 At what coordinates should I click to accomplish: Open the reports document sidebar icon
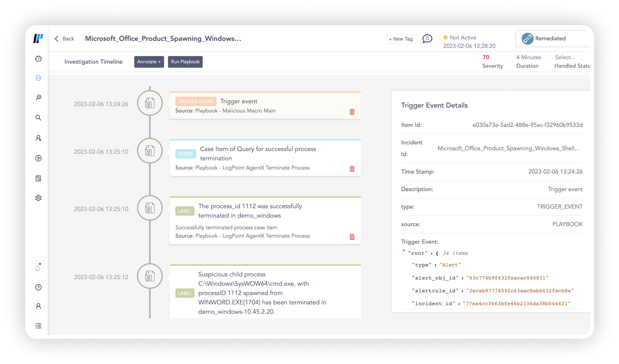38,179
